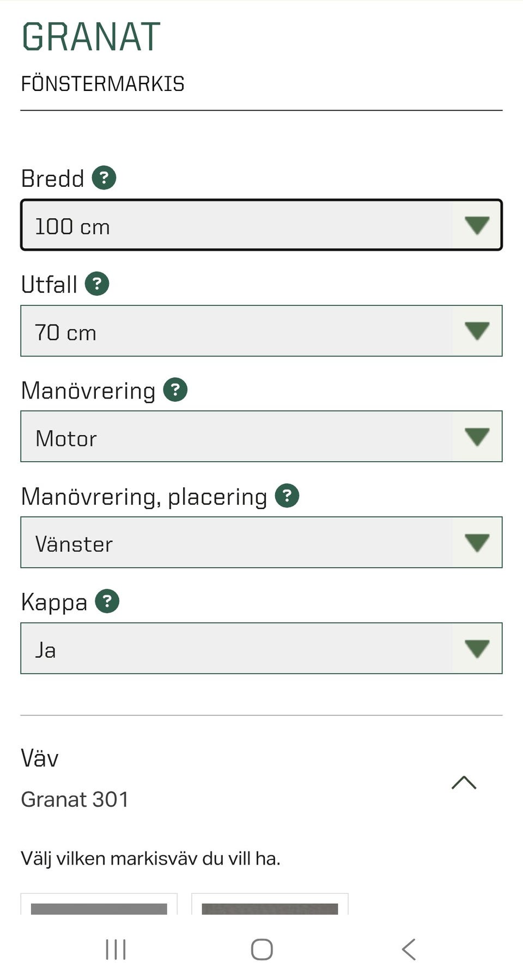Image resolution: width=523 pixels, height=980 pixels.
Task: Tap the Utfall help question icon
Action: coord(97,284)
